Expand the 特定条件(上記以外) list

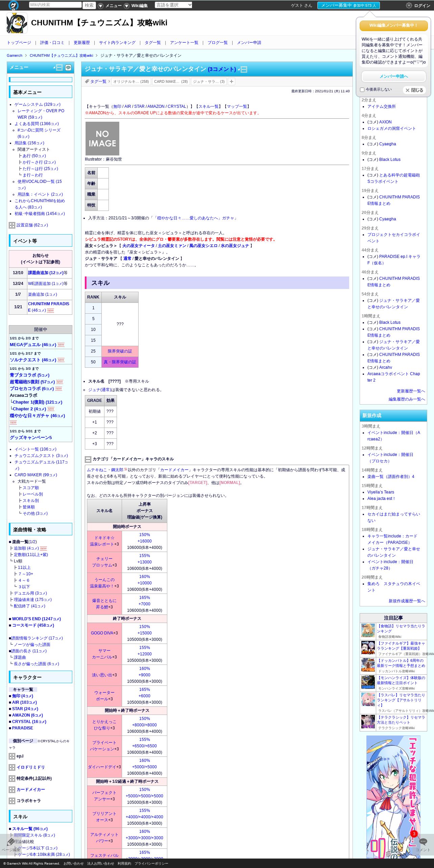12,778
